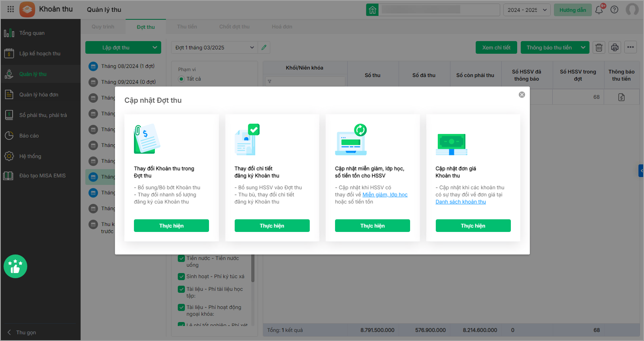Viewport: 644px width, 341px height.
Task: Uncheck Tiền nước - Tiền nước uống checkbox
Action: [x=181, y=258]
